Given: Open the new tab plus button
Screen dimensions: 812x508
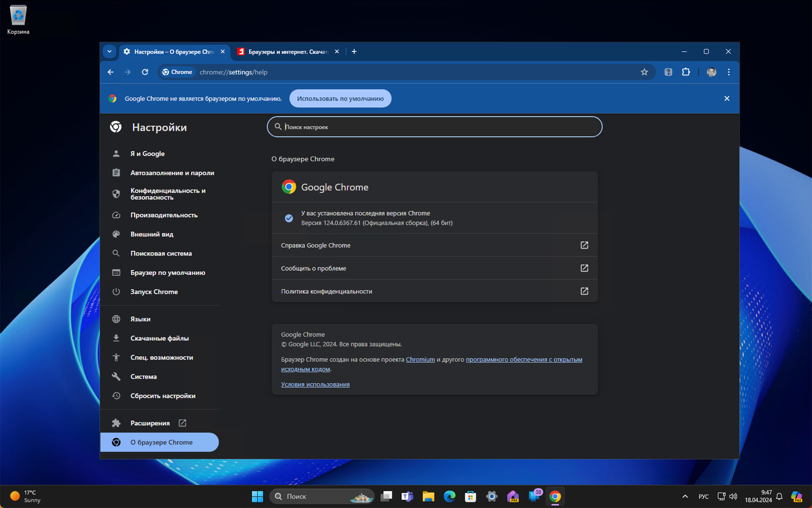Looking at the screenshot, I should pyautogui.click(x=354, y=51).
